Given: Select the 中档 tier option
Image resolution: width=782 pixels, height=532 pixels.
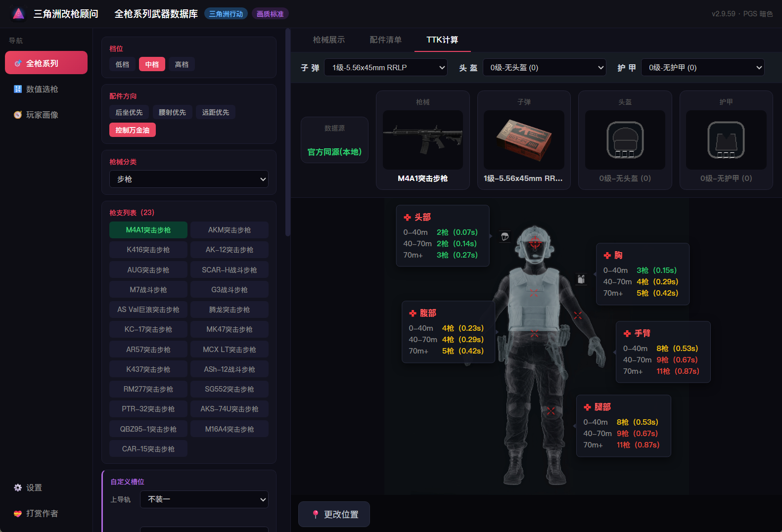Looking at the screenshot, I should (x=152, y=64).
